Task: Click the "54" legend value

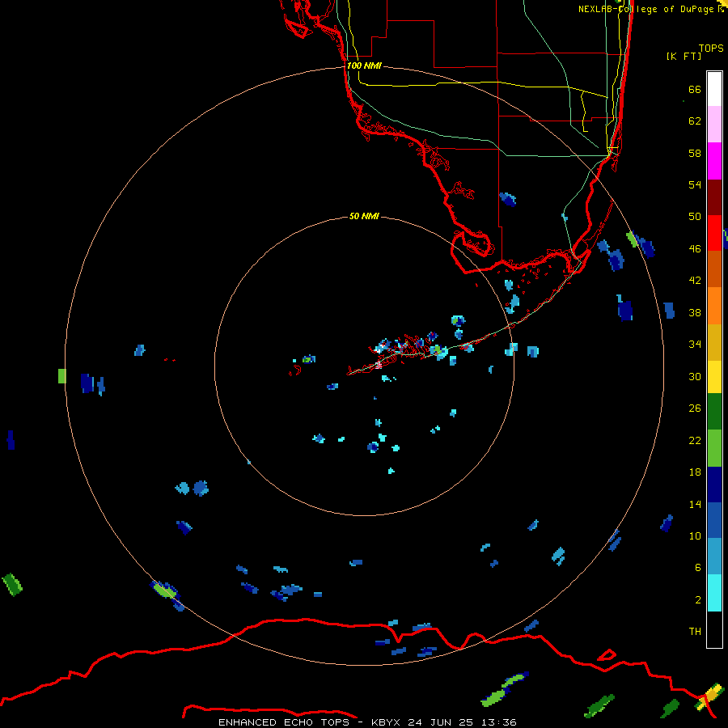Action: coord(695,184)
